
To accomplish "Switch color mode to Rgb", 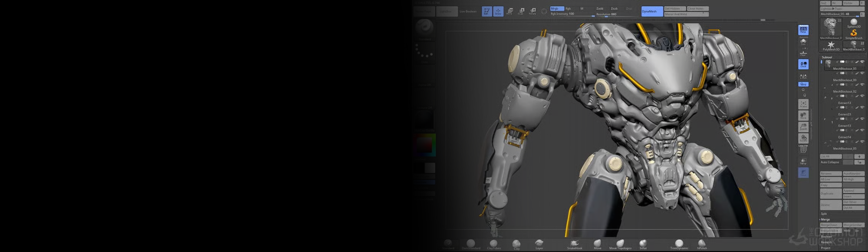I will (x=568, y=9).
